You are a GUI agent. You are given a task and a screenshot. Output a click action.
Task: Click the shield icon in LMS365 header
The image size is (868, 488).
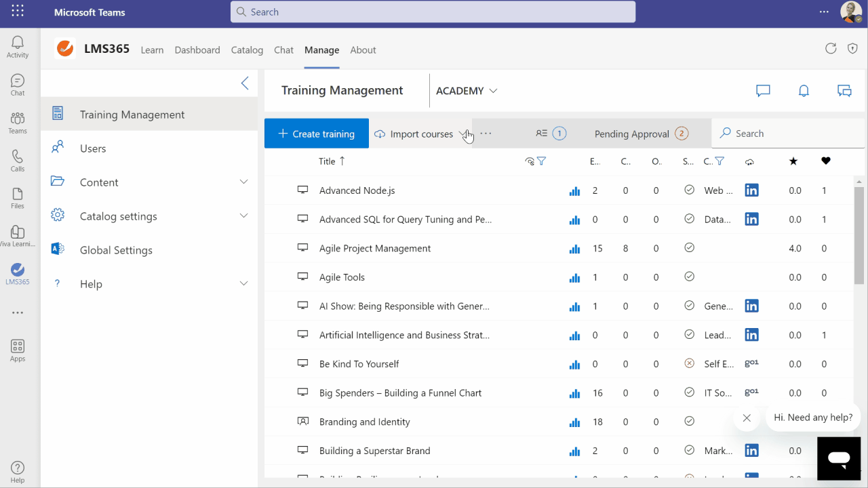click(853, 48)
